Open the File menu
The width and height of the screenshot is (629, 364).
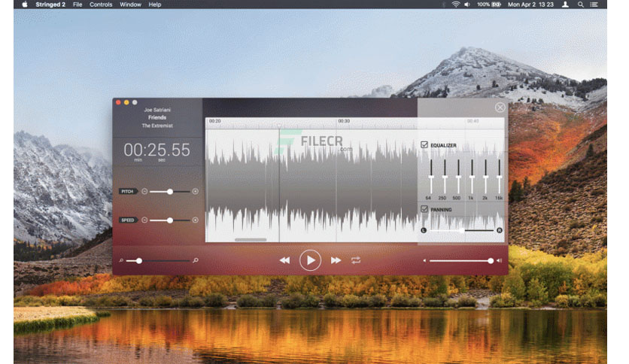click(77, 5)
